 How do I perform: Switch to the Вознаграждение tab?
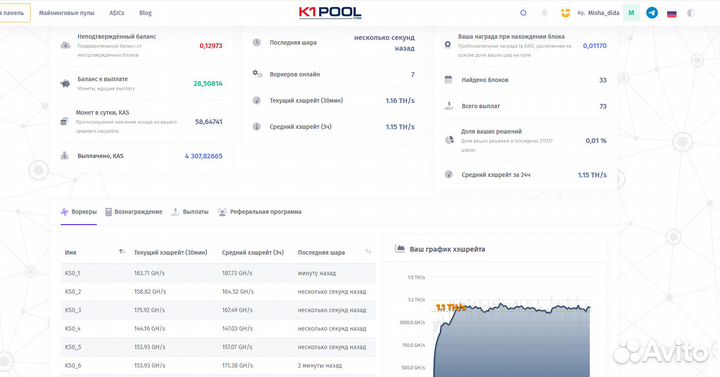tap(134, 212)
